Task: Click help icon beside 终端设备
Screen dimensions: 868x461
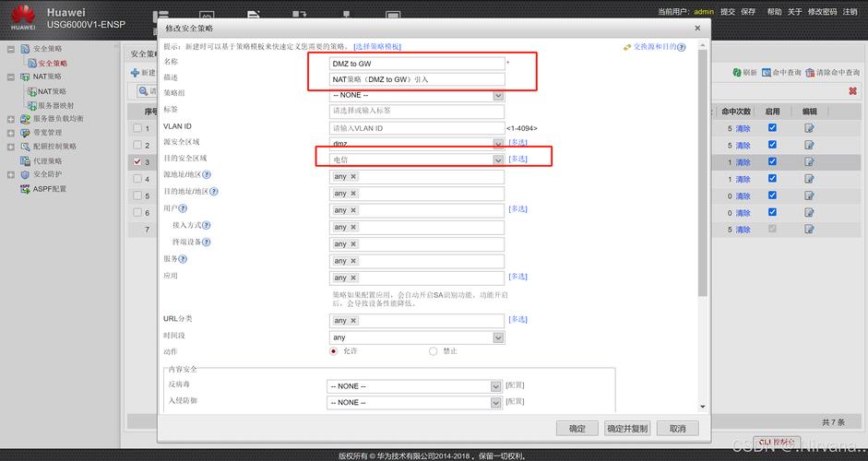Action: [x=206, y=242]
